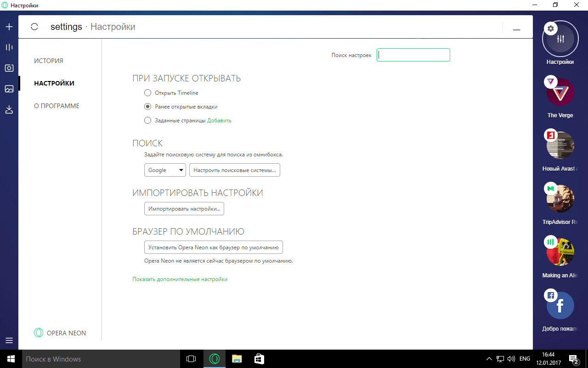Image resolution: width=588 pixels, height=368 pixels.
Task: Click the volume icon in system tray
Action: tap(511, 359)
